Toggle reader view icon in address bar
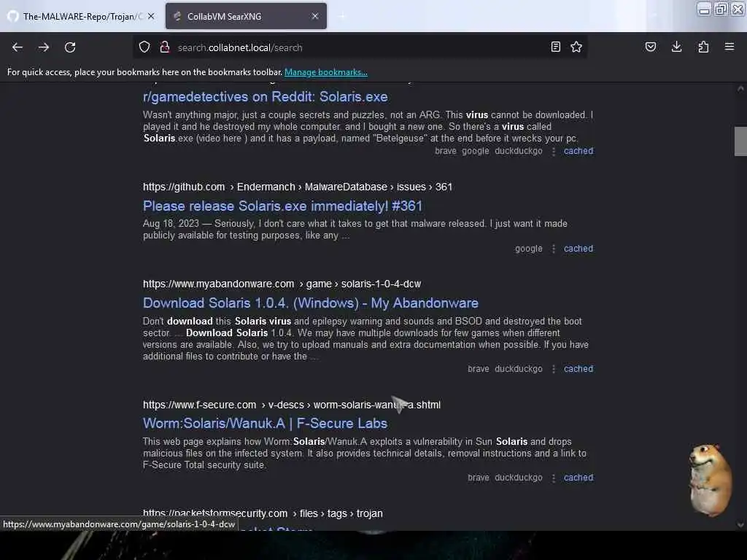Image resolution: width=747 pixels, height=560 pixels. click(x=555, y=47)
